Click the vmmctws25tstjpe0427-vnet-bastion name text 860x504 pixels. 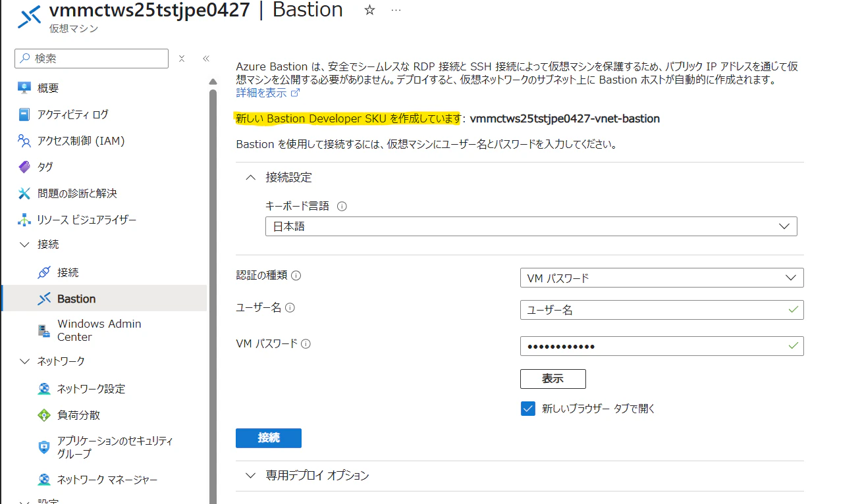coord(565,119)
